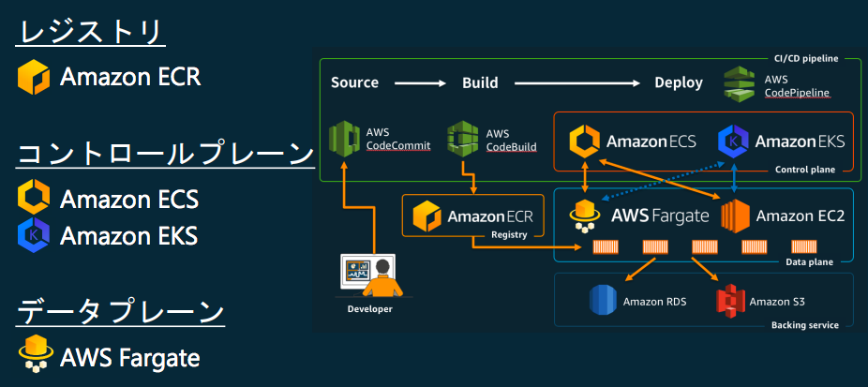
Task: Click the "AWS CodePipeline" text label
Action: click(x=797, y=86)
